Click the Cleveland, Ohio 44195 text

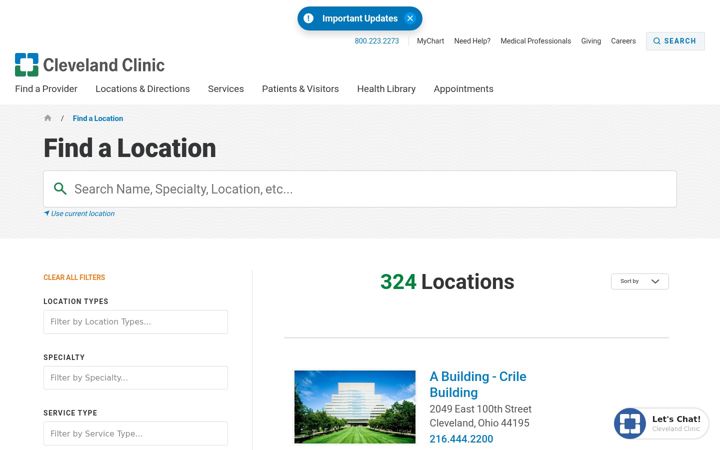click(x=479, y=422)
